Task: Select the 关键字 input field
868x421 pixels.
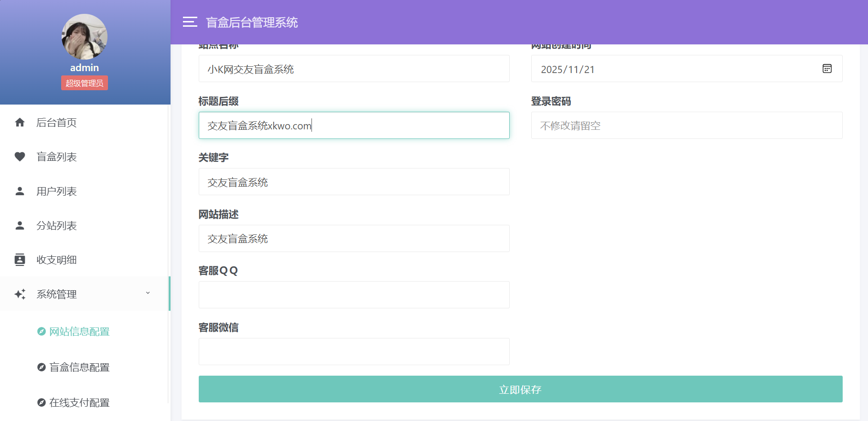Action: [x=354, y=182]
